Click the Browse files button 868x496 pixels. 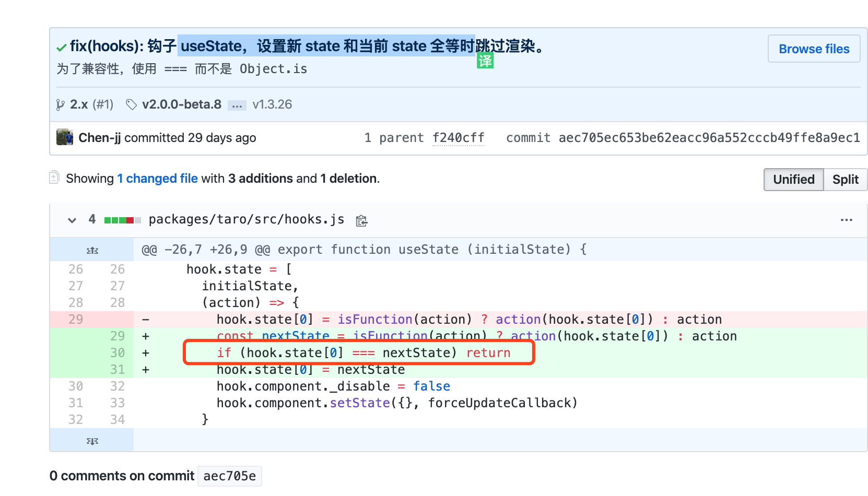[814, 49]
